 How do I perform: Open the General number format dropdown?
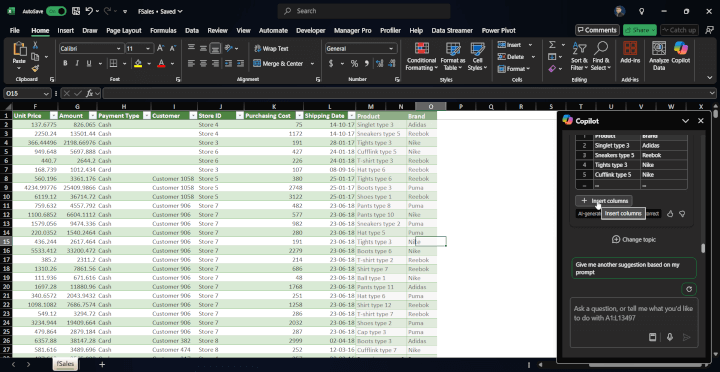pyautogui.click(x=391, y=49)
